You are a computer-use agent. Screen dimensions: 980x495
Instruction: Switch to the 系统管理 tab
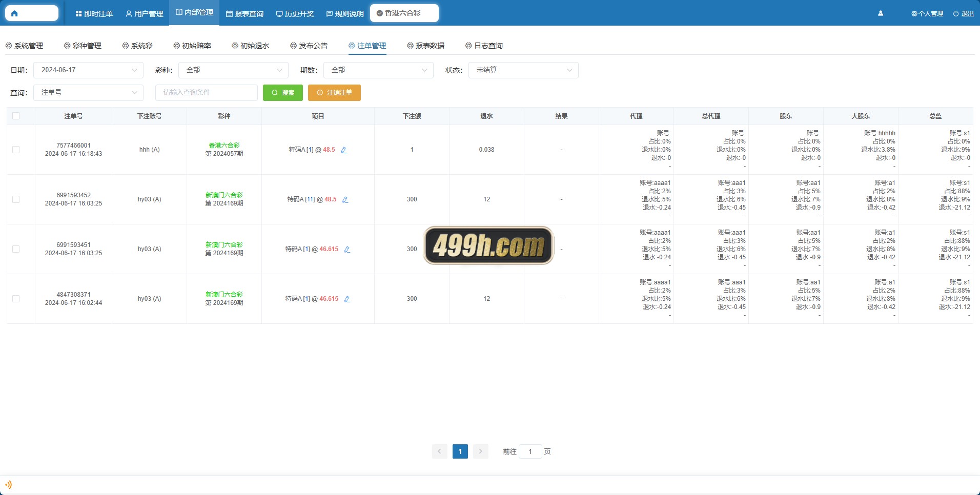point(24,46)
